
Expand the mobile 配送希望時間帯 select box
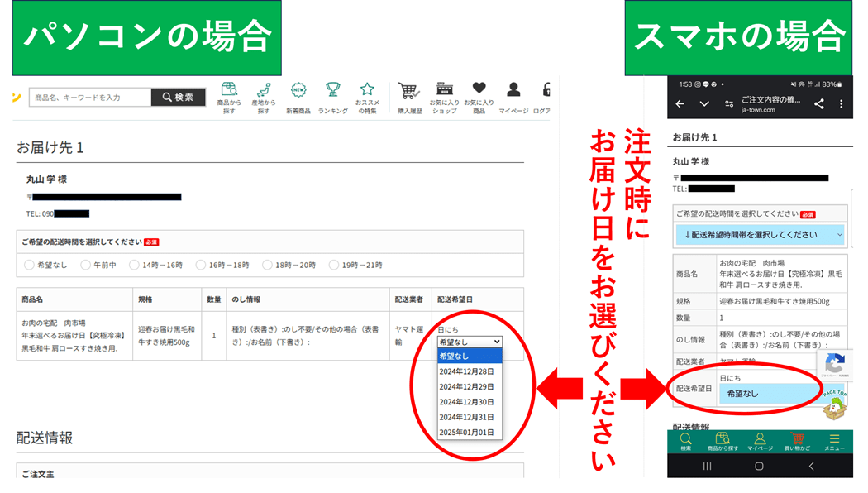tap(759, 235)
